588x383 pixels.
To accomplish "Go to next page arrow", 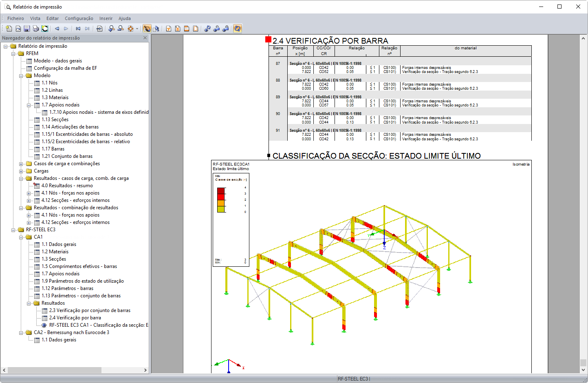I will [x=66, y=29].
